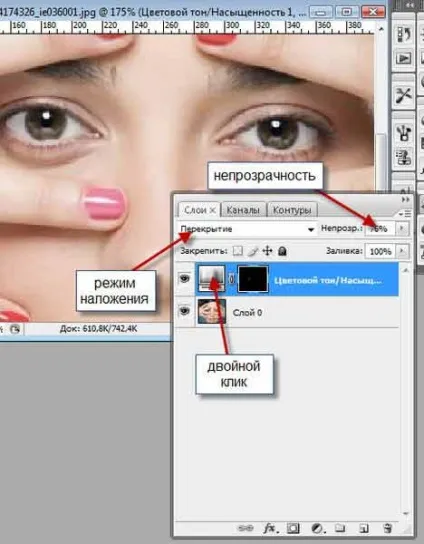This screenshot has width=424, height=544.
Task: Click the document title bar text
Action: coord(153,12)
